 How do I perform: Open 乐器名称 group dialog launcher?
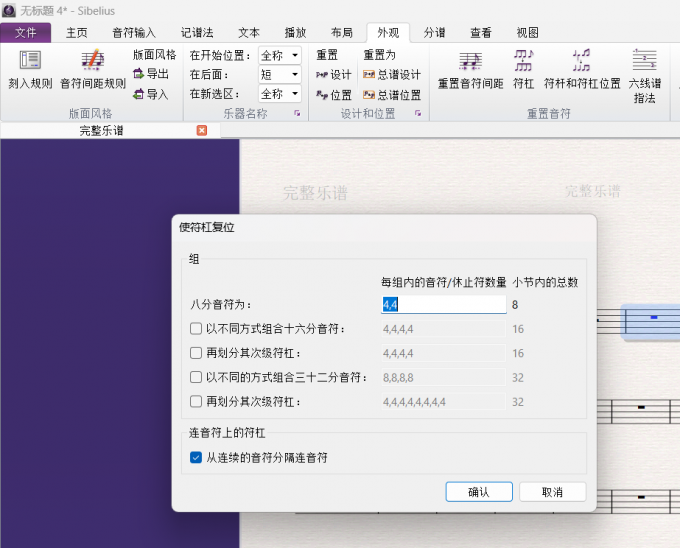point(297,113)
